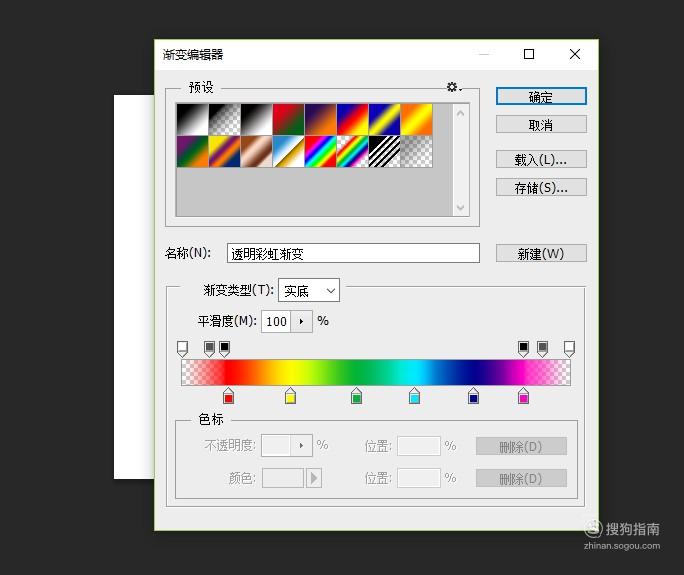The image size is (684, 575).
Task: Select the left black opacity stop
Action: click(x=224, y=349)
